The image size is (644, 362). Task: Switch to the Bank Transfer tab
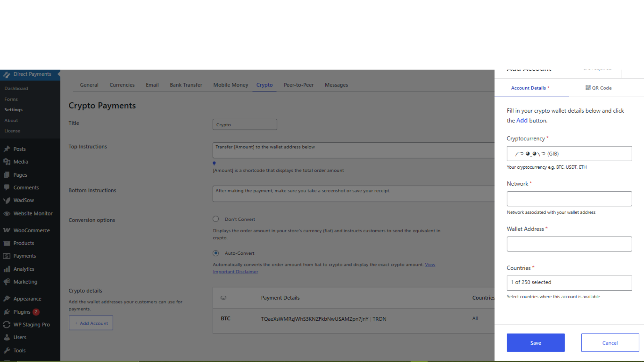pyautogui.click(x=186, y=85)
